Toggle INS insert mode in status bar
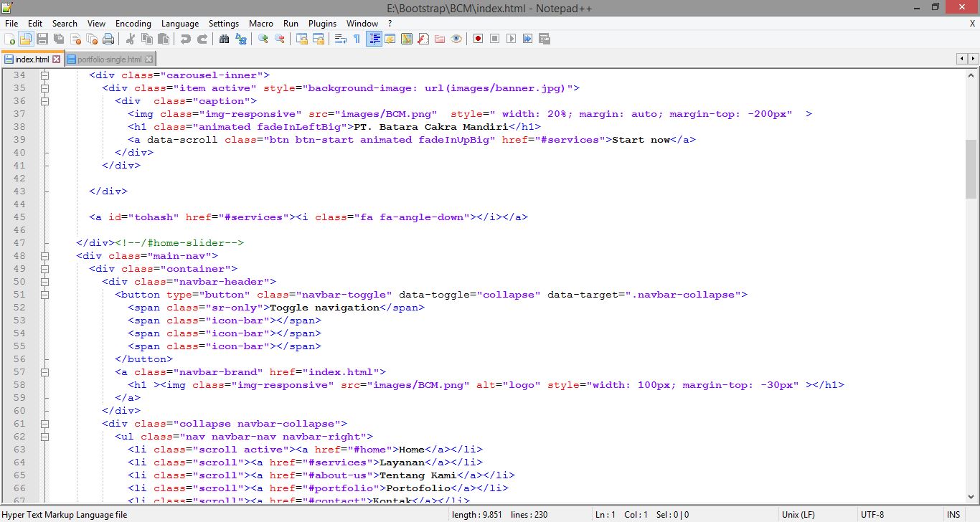 click(953, 515)
